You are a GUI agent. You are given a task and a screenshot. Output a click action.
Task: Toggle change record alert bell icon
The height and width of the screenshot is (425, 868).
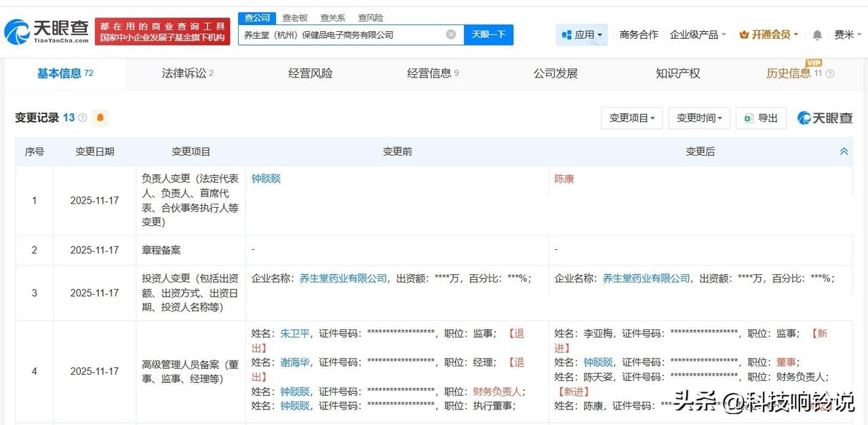[100, 117]
